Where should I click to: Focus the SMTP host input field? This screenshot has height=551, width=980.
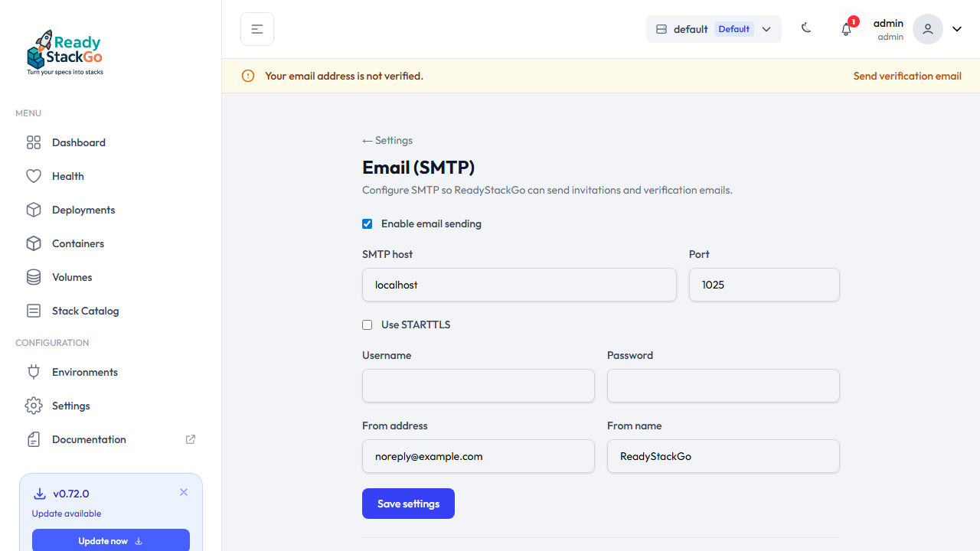coord(519,285)
